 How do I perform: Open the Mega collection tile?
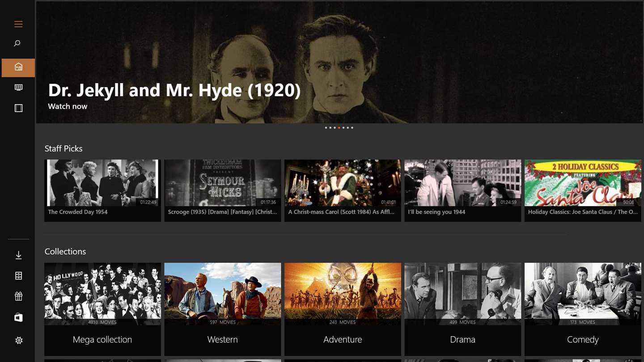pyautogui.click(x=102, y=309)
